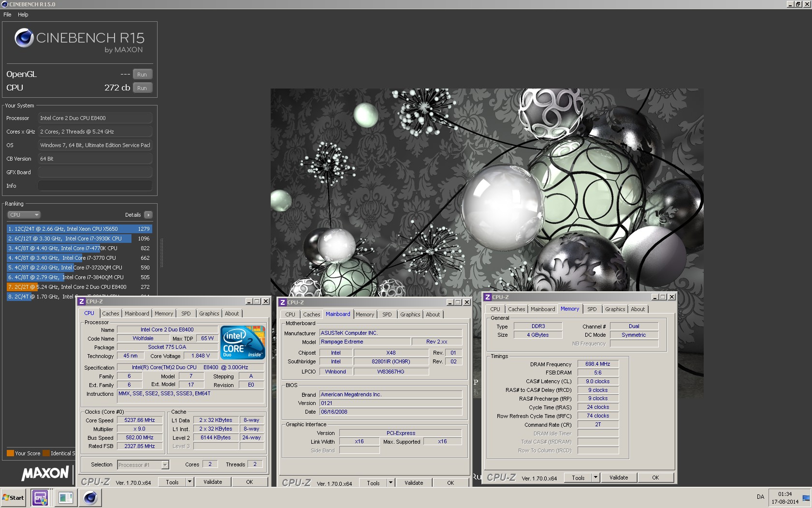Click the DA language indicator
The width and height of the screenshot is (812, 508).
coord(760,497)
